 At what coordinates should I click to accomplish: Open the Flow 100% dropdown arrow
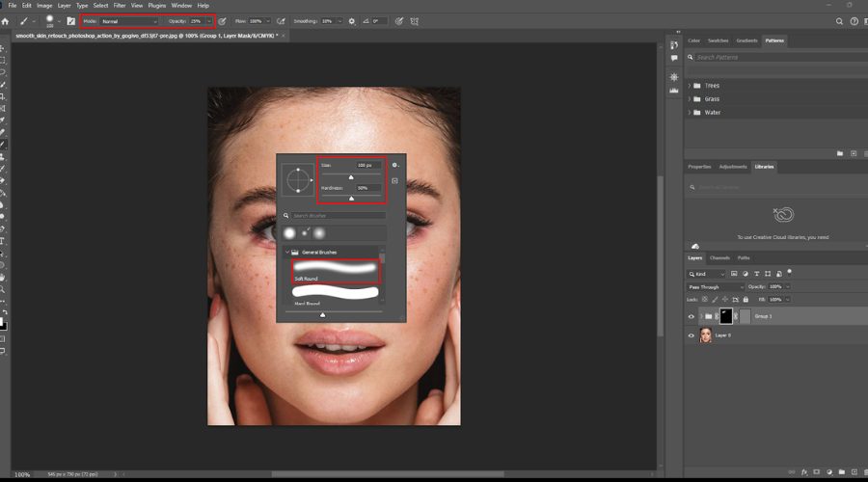click(x=268, y=21)
